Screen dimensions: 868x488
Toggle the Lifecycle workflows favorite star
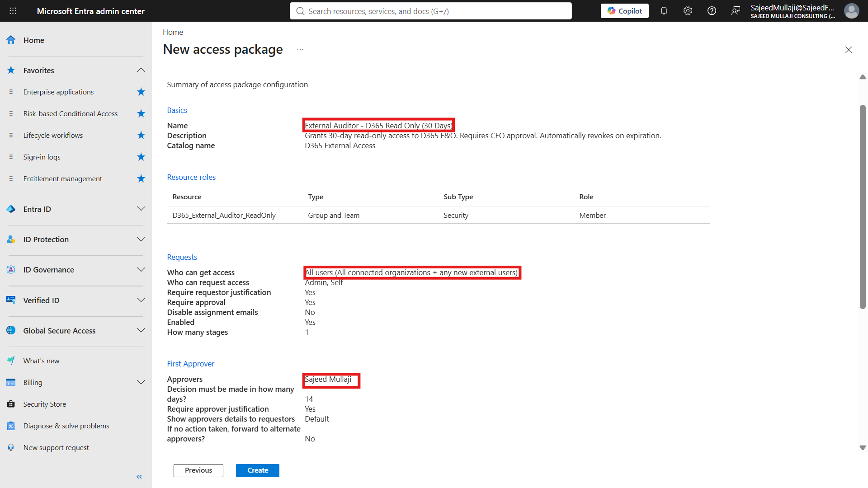pyautogui.click(x=141, y=135)
